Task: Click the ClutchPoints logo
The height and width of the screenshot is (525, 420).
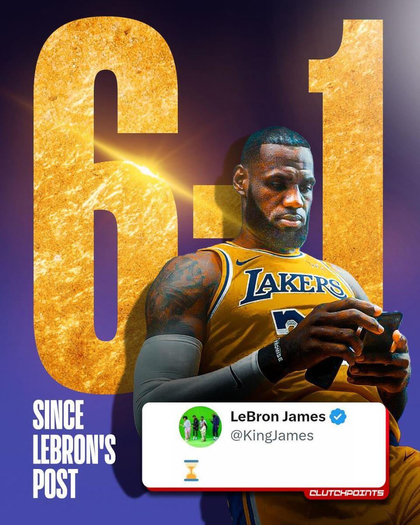Action: (x=346, y=493)
